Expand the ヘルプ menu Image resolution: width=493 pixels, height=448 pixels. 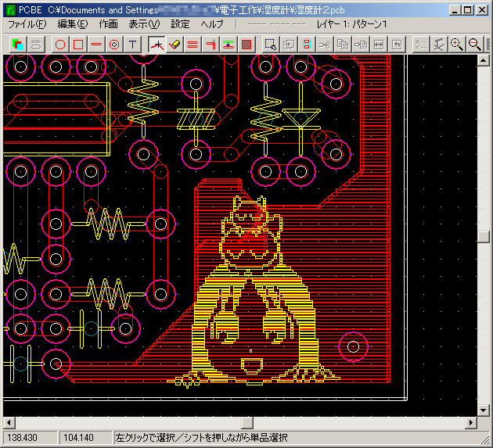(x=211, y=24)
